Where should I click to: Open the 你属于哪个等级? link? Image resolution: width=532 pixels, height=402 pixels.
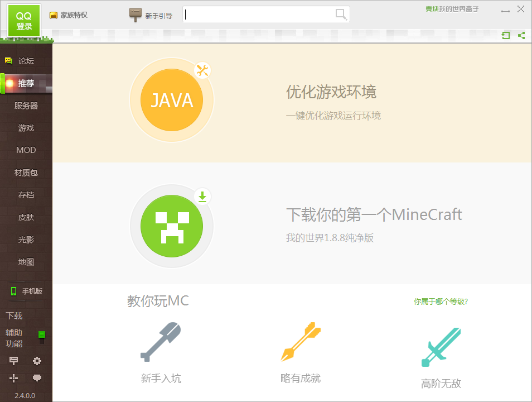click(x=441, y=301)
